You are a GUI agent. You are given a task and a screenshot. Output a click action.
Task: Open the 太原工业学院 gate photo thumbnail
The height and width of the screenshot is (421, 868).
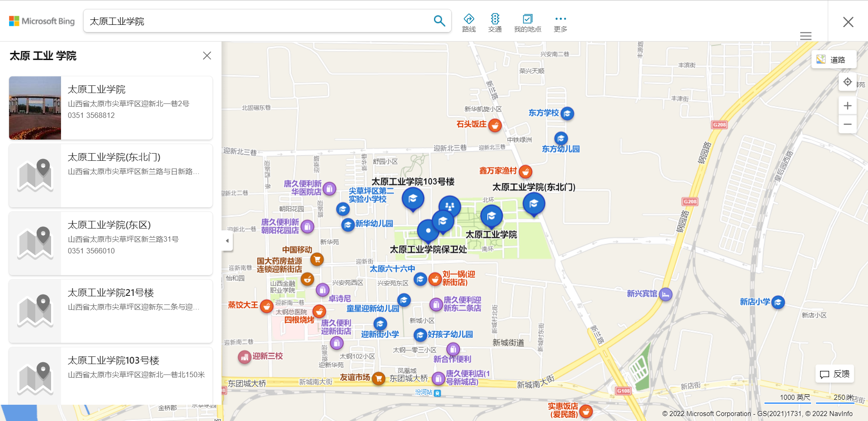pyautogui.click(x=35, y=108)
